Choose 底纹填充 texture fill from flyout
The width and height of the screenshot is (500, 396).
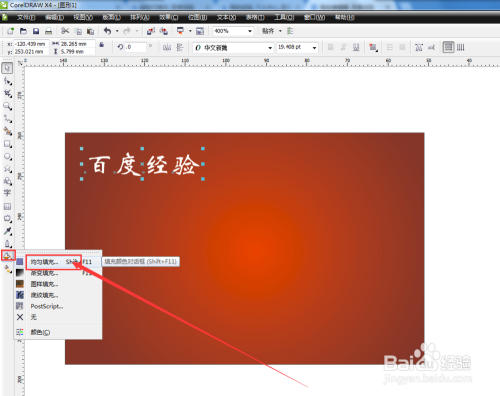[x=58, y=295]
